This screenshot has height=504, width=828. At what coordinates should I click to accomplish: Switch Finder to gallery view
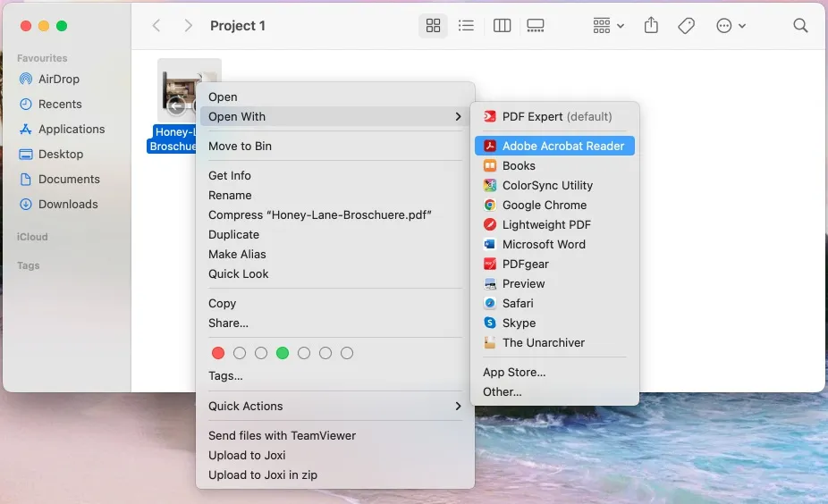[536, 25]
